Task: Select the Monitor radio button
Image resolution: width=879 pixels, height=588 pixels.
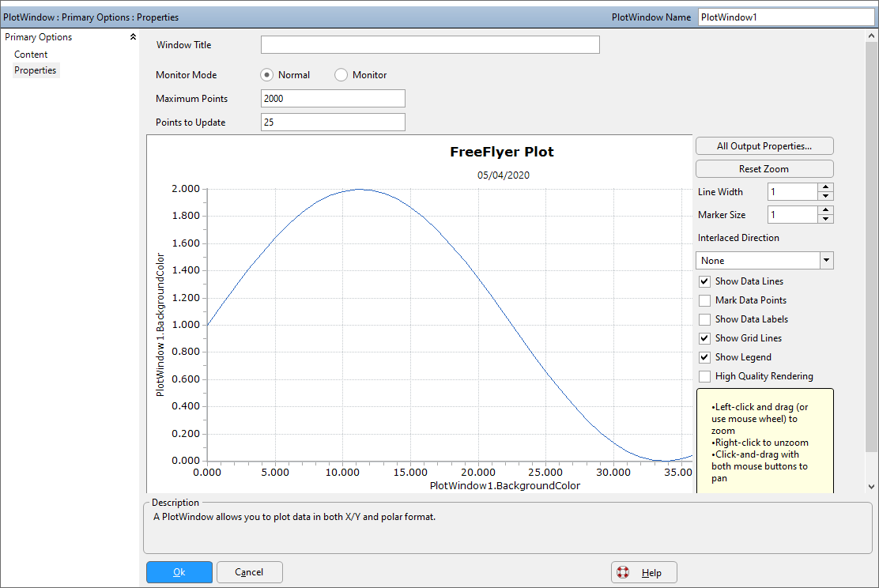Action: tap(341, 75)
